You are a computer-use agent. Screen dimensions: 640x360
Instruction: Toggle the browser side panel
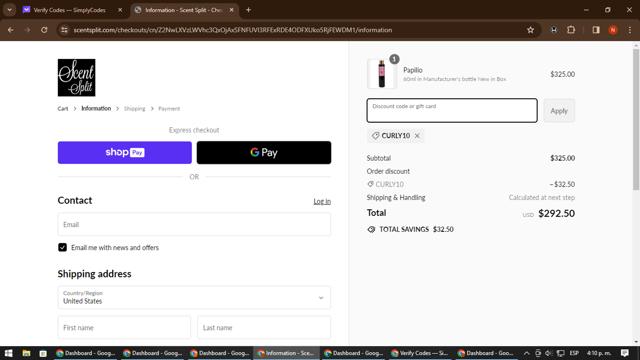(596, 30)
